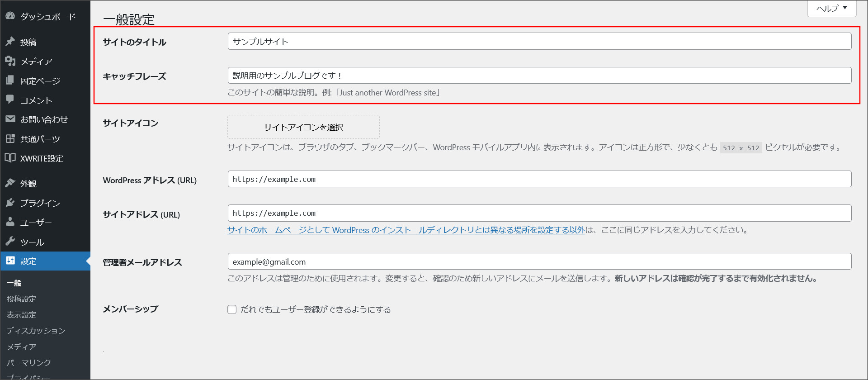This screenshot has width=868, height=380.
Task: Click the envelope icon beside お問い合わせ
Action: (10, 119)
